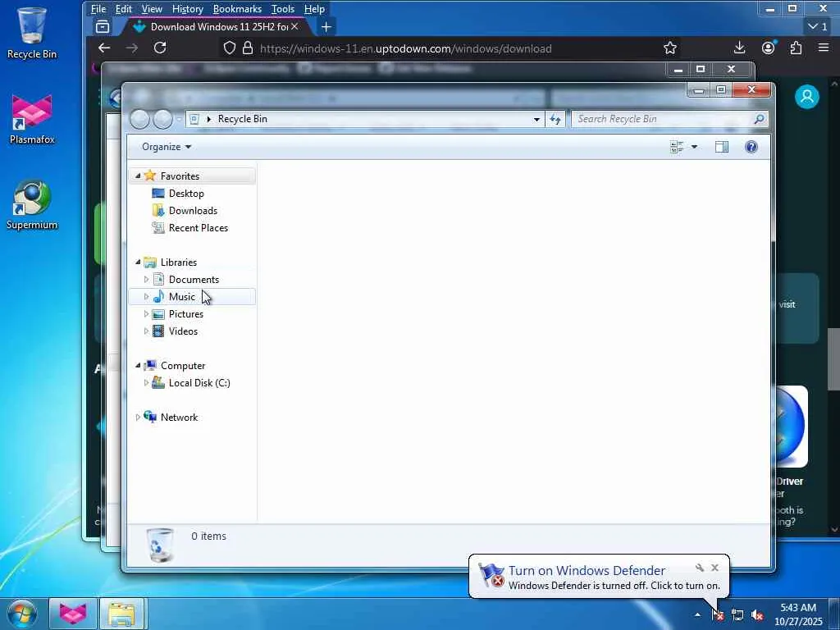The height and width of the screenshot is (630, 840).
Task: Open browser extensions puzzle icon
Action: (x=796, y=48)
